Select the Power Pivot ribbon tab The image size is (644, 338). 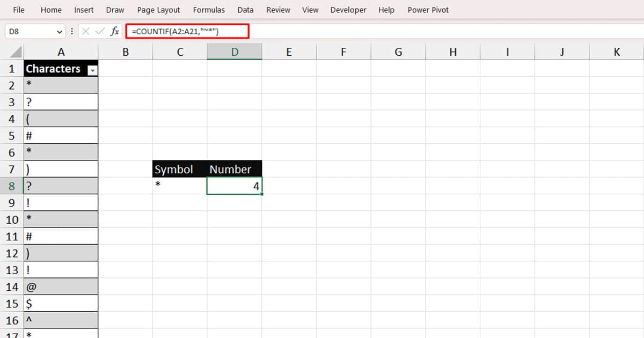click(428, 10)
